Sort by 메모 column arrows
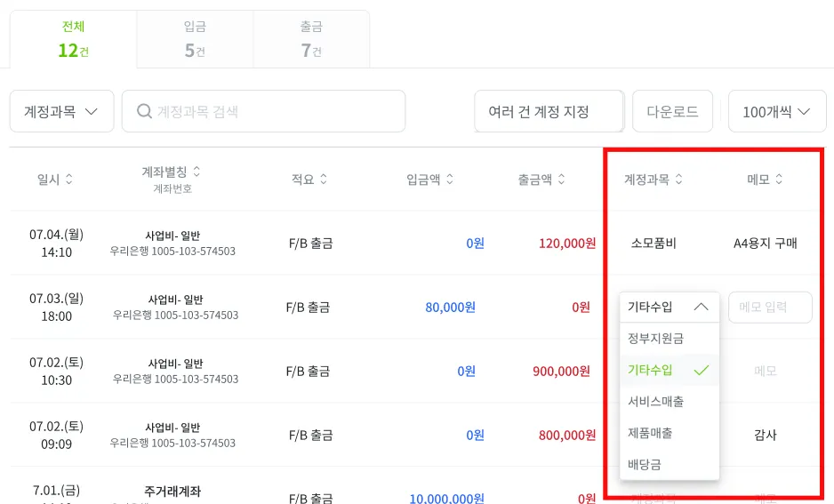This screenshot has height=504, width=834. 779,180
